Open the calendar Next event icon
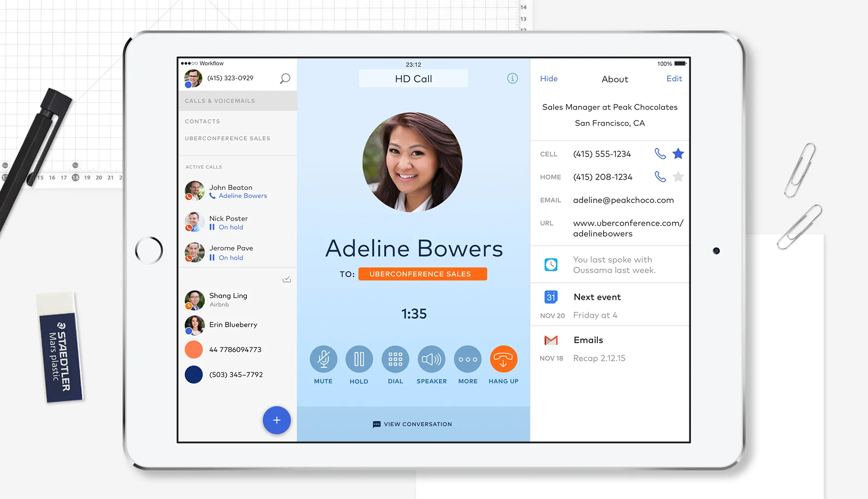Screen dimensions: 868x499 (551, 297)
